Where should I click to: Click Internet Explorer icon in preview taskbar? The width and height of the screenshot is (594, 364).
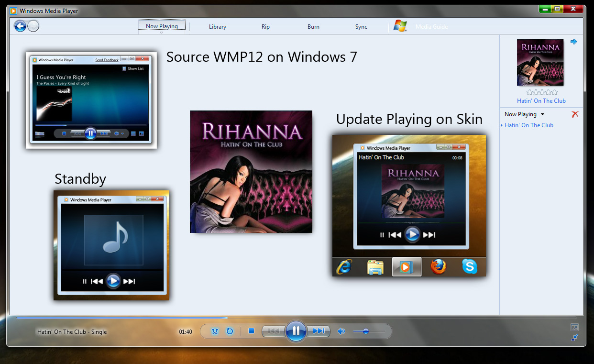pos(344,267)
